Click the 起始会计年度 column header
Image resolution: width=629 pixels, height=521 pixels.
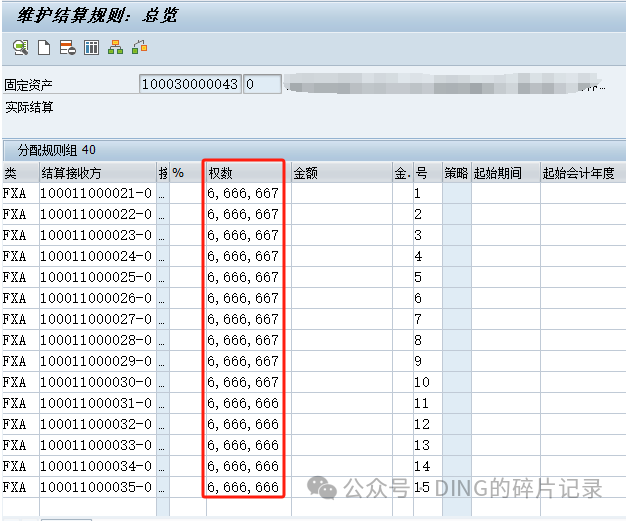tap(583, 173)
